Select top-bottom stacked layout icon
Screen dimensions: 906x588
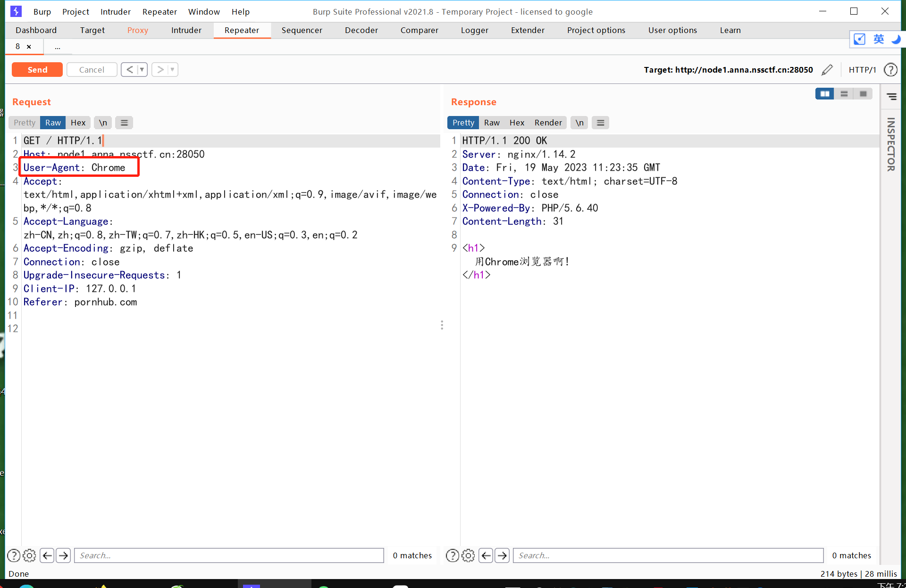pyautogui.click(x=844, y=94)
